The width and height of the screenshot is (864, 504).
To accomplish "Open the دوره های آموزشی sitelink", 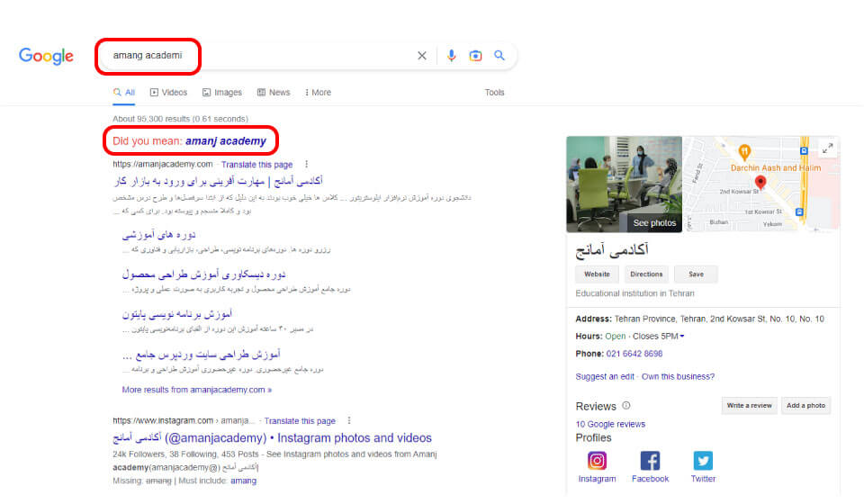I will (x=158, y=235).
